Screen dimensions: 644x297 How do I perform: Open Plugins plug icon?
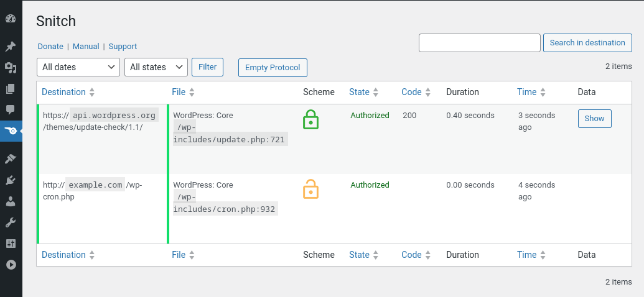11,180
